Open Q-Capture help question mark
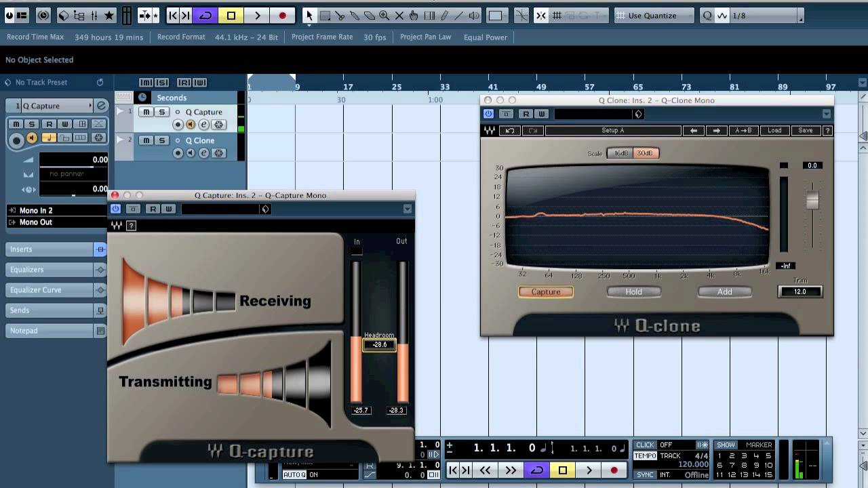This screenshot has height=488, width=868. coord(132,226)
